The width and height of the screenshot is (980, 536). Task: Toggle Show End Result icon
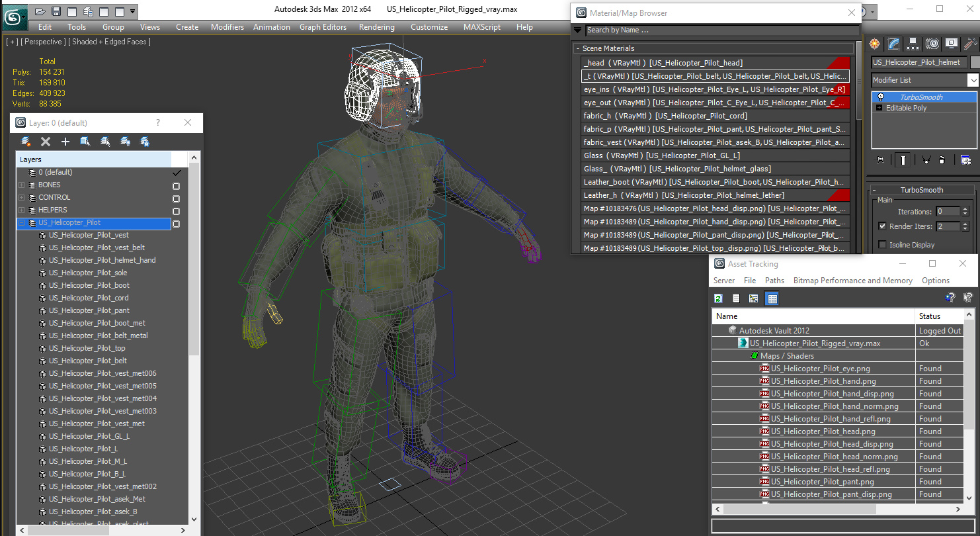(903, 159)
